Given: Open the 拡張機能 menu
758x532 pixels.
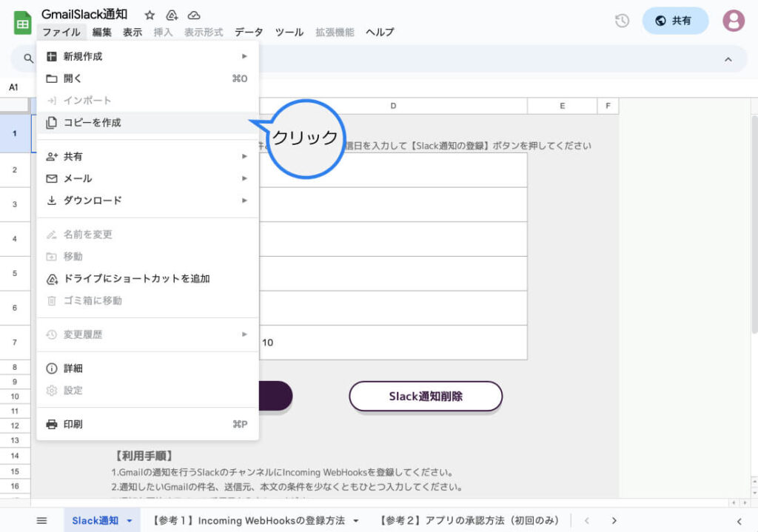Looking at the screenshot, I should [335, 33].
